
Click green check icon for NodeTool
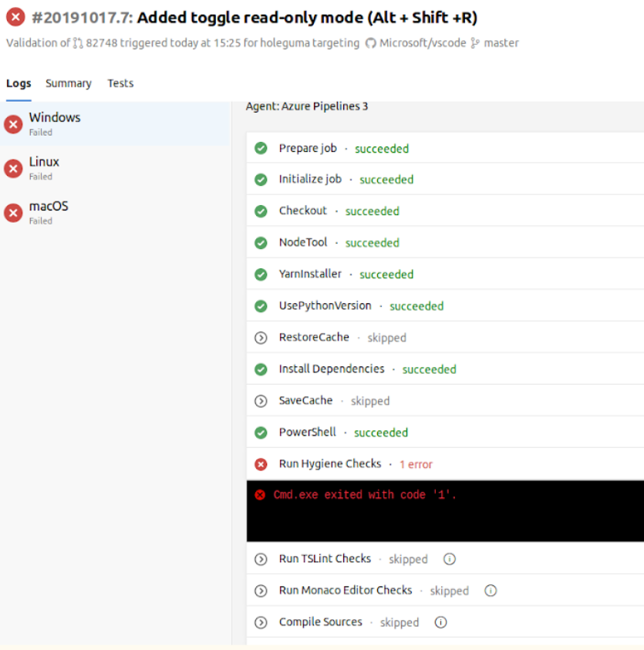click(261, 243)
